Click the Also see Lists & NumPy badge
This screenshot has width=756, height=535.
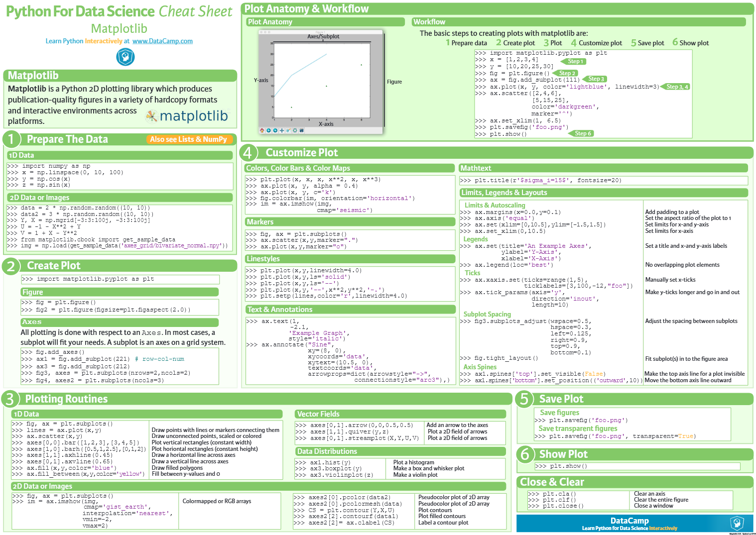pos(189,139)
